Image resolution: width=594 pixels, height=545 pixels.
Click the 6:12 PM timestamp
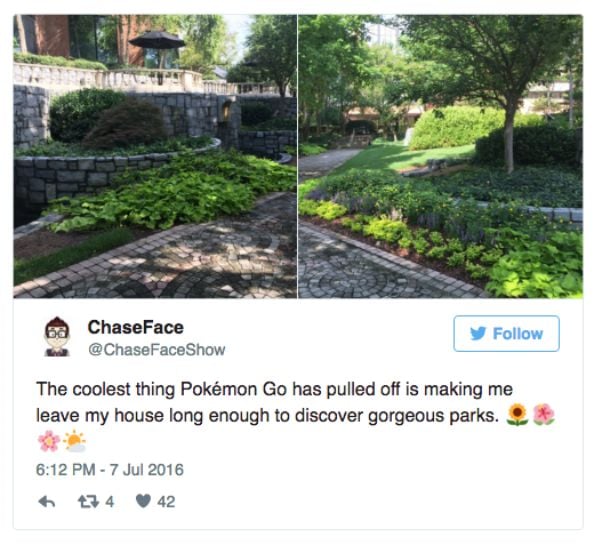[x=66, y=470]
